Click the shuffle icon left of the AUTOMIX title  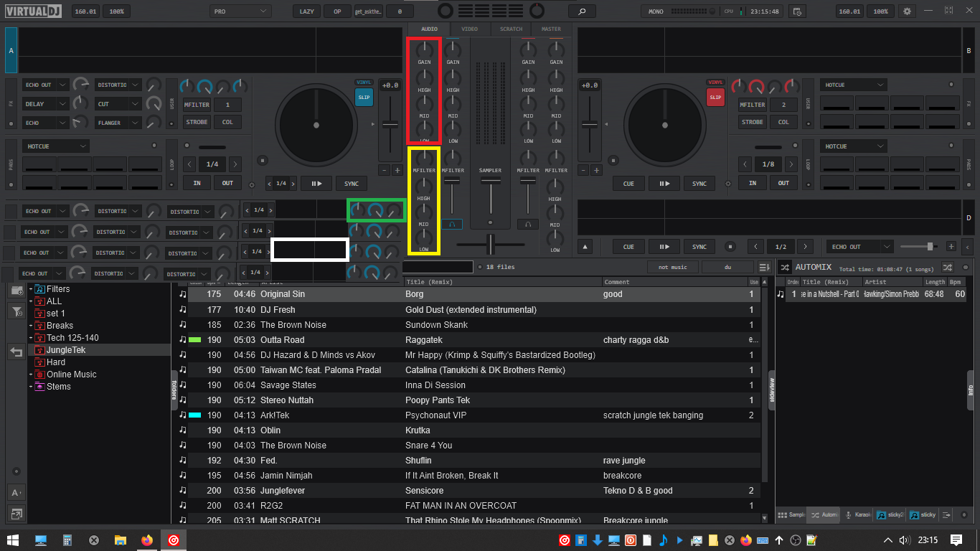click(x=785, y=266)
